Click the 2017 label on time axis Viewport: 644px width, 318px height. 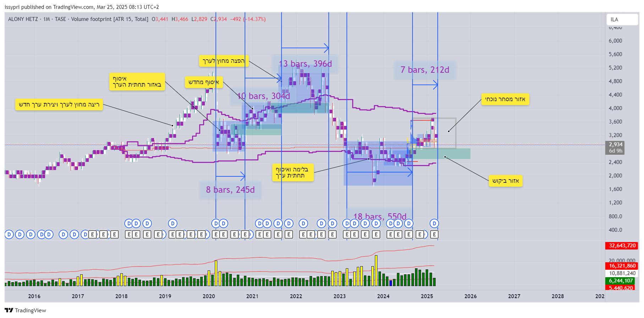78,296
